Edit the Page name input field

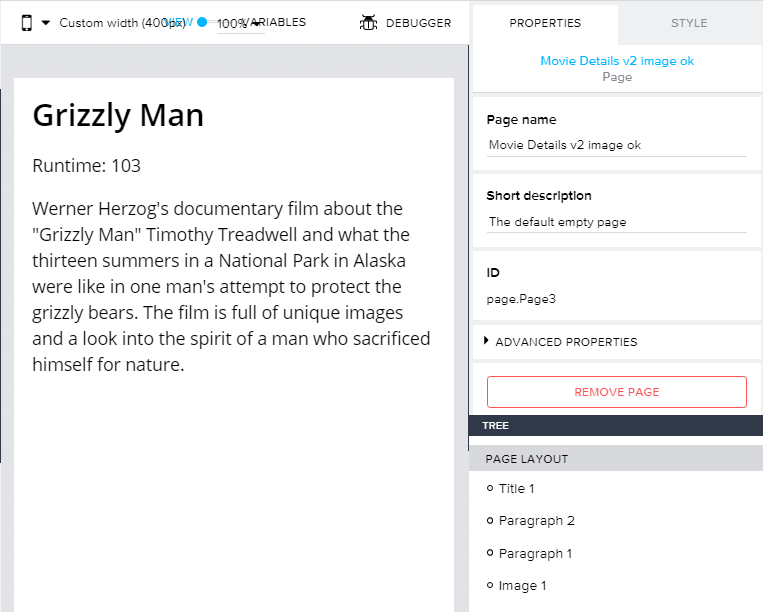click(617, 145)
